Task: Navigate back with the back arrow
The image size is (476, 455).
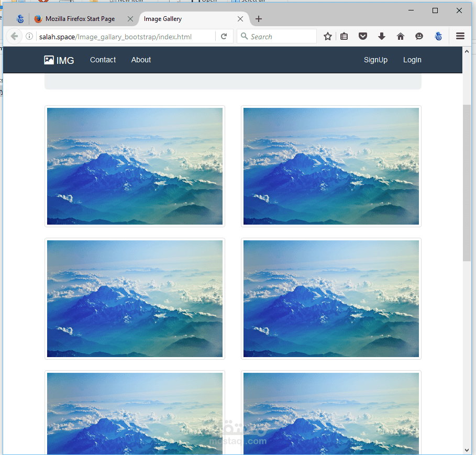Action: 14,36
